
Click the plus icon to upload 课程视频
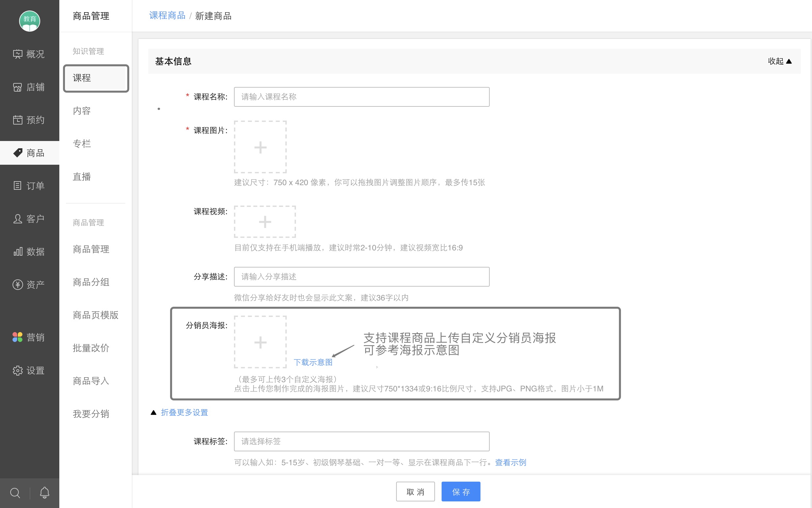[x=265, y=222]
